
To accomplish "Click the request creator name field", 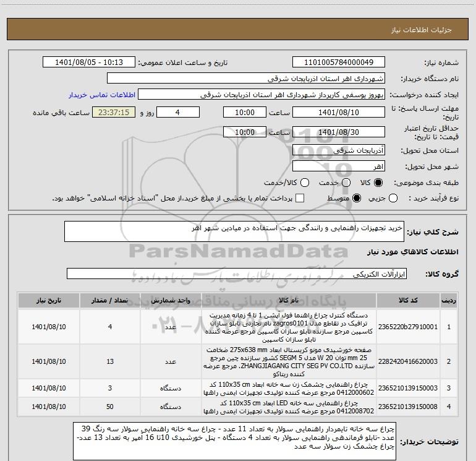I will pos(261,95).
